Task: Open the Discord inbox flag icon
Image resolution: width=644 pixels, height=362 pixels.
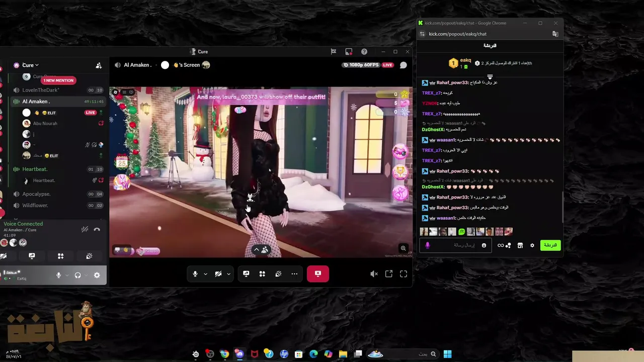Action: (333, 51)
